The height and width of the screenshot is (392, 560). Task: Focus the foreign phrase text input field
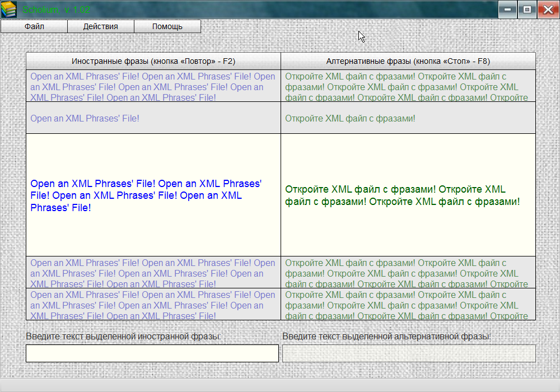tap(152, 353)
